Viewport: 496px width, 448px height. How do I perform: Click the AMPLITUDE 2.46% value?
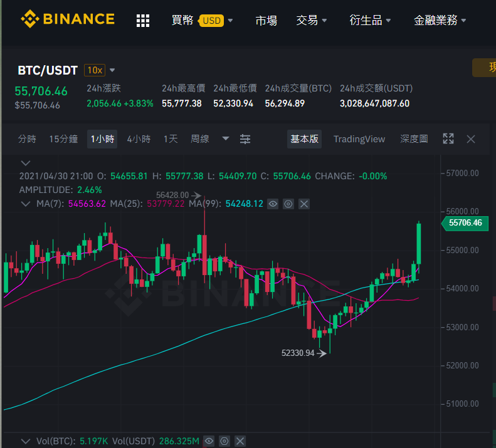point(90,190)
